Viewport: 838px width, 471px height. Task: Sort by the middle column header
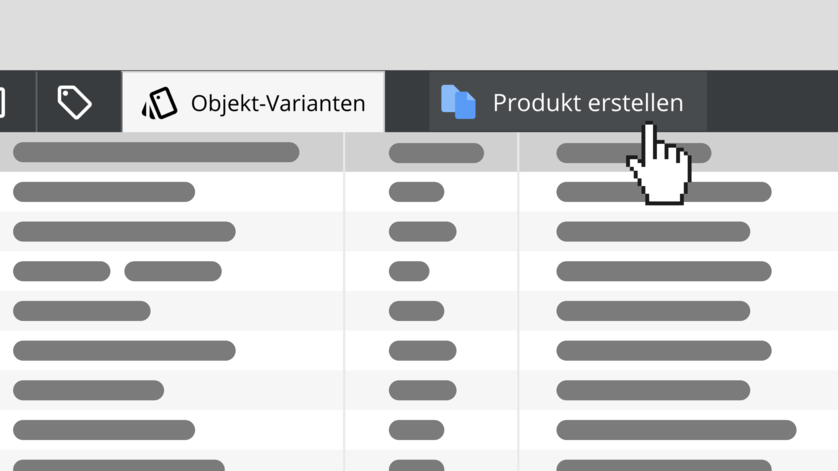tap(436, 153)
